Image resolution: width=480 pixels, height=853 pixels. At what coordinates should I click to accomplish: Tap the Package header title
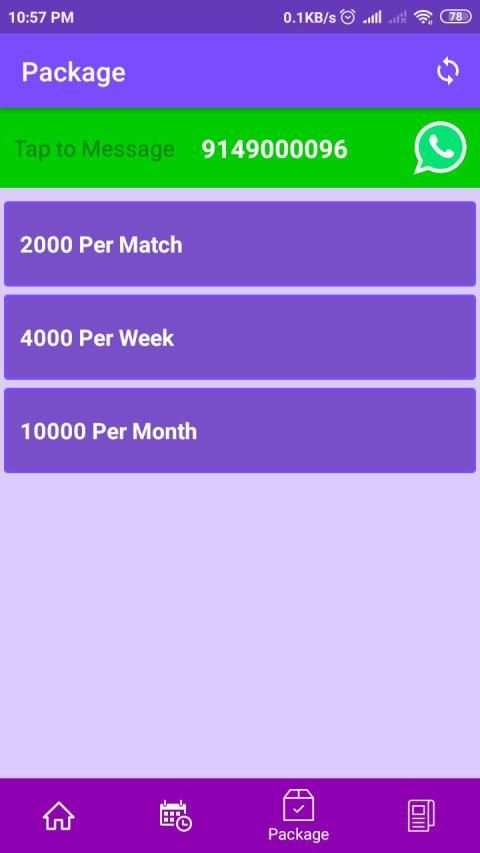pyautogui.click(x=73, y=73)
